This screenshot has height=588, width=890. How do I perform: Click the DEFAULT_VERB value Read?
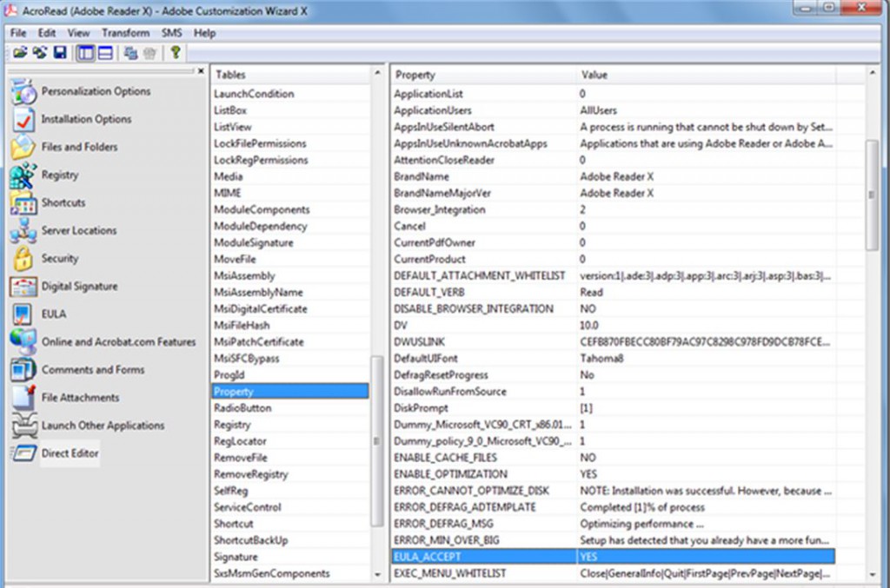pyautogui.click(x=591, y=292)
